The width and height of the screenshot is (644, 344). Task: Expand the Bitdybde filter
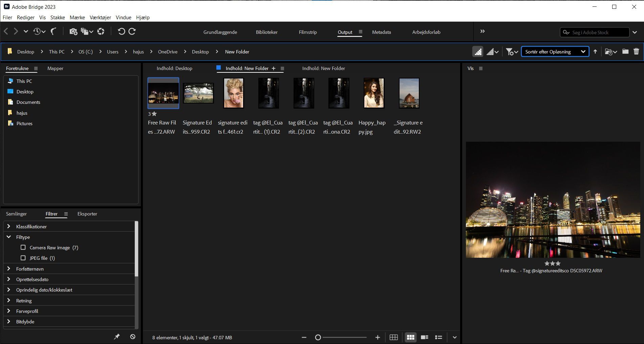coord(9,321)
